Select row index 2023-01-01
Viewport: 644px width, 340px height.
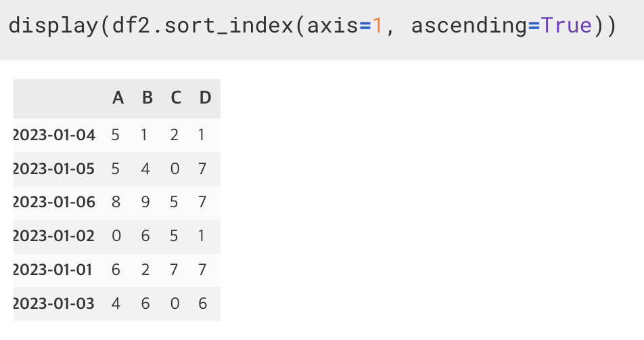[53, 270]
